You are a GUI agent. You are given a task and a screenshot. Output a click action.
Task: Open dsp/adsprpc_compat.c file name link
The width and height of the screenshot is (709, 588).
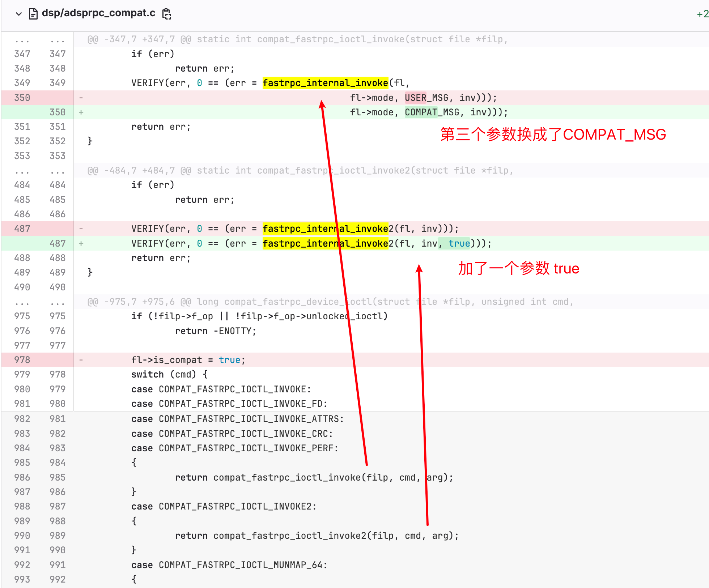click(98, 13)
